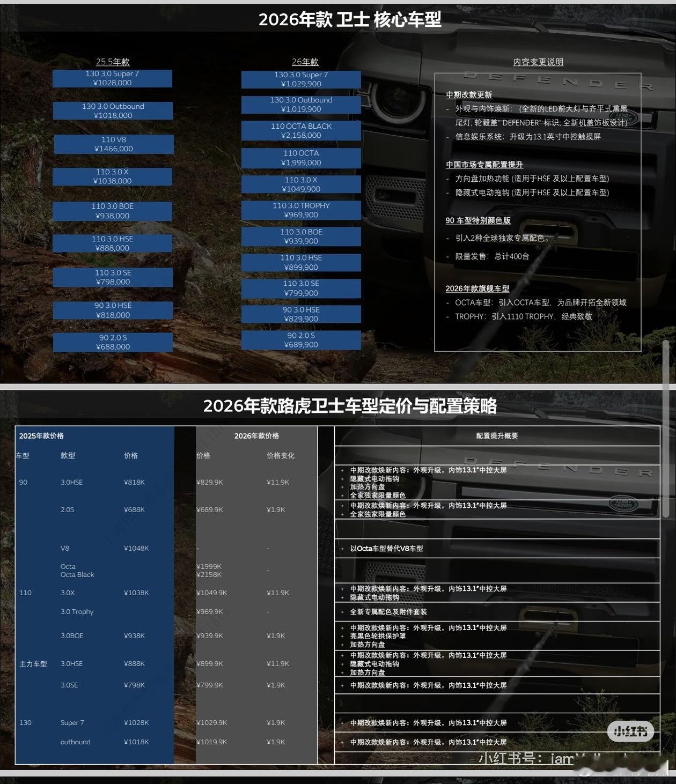Click the title '2026年款 卫士 核心车型'
The image size is (676, 784).
(x=350, y=19)
